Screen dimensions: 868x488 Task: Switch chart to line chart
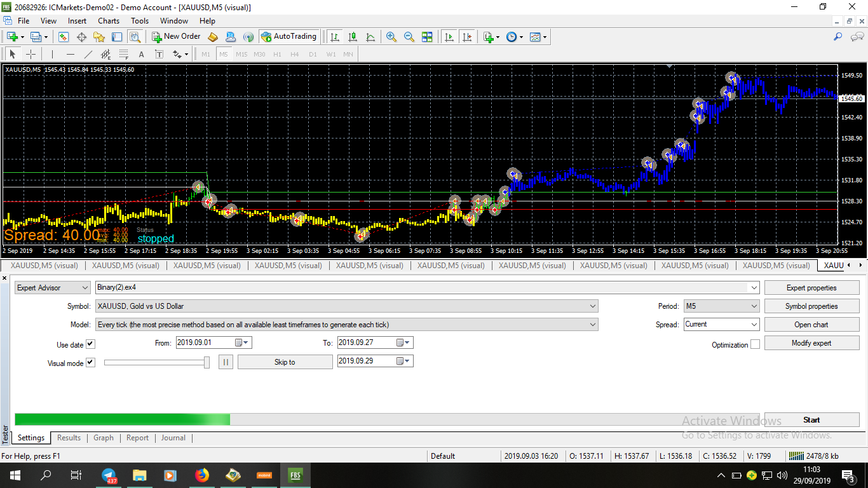(370, 37)
